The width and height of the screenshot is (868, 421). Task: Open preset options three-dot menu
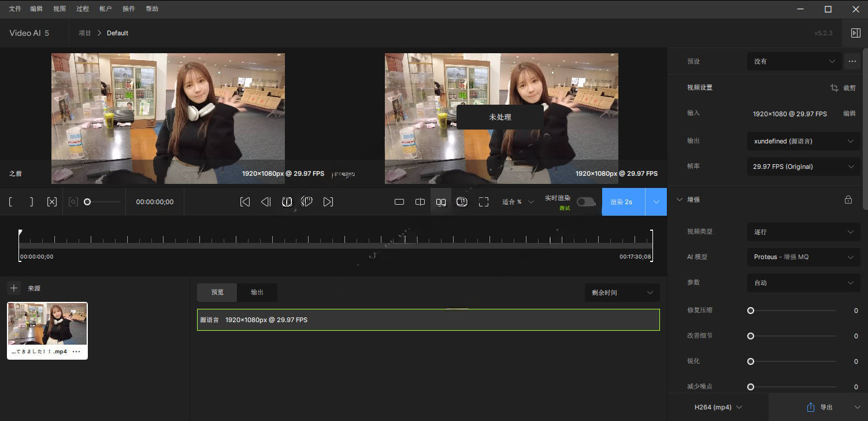click(852, 61)
